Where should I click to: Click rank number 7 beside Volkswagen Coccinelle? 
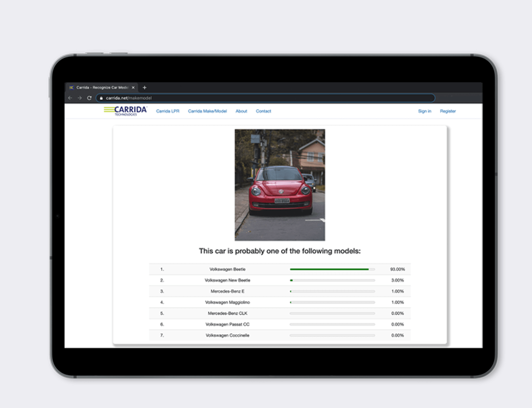(x=162, y=336)
